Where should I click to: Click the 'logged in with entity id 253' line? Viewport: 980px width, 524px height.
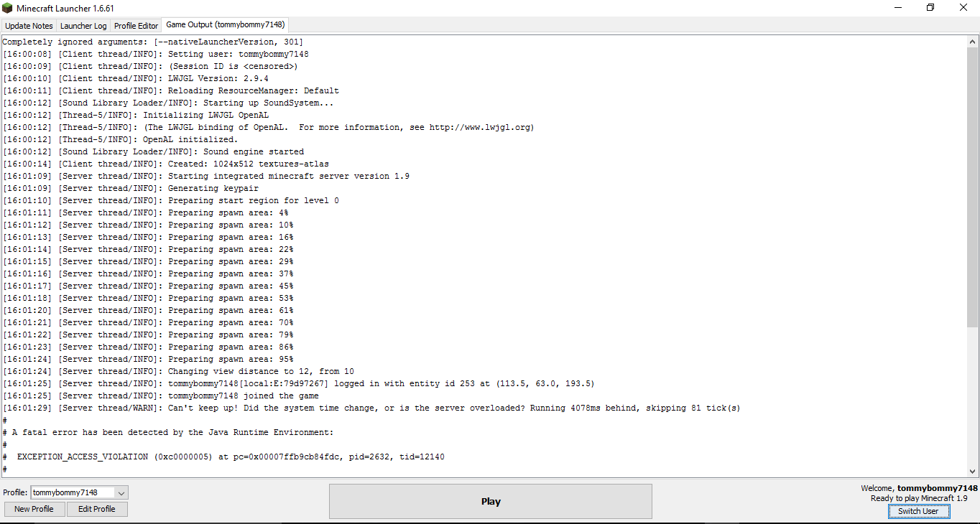(x=299, y=383)
